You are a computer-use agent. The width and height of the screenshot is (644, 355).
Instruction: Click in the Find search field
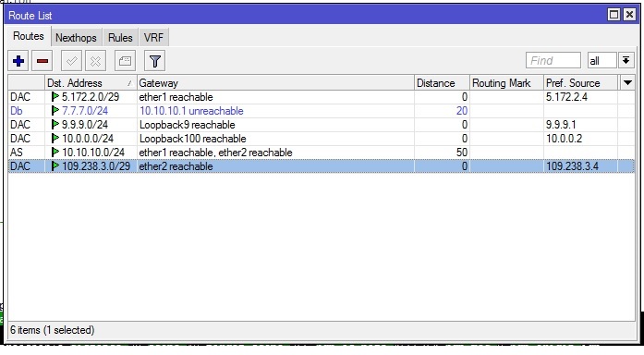click(x=553, y=61)
